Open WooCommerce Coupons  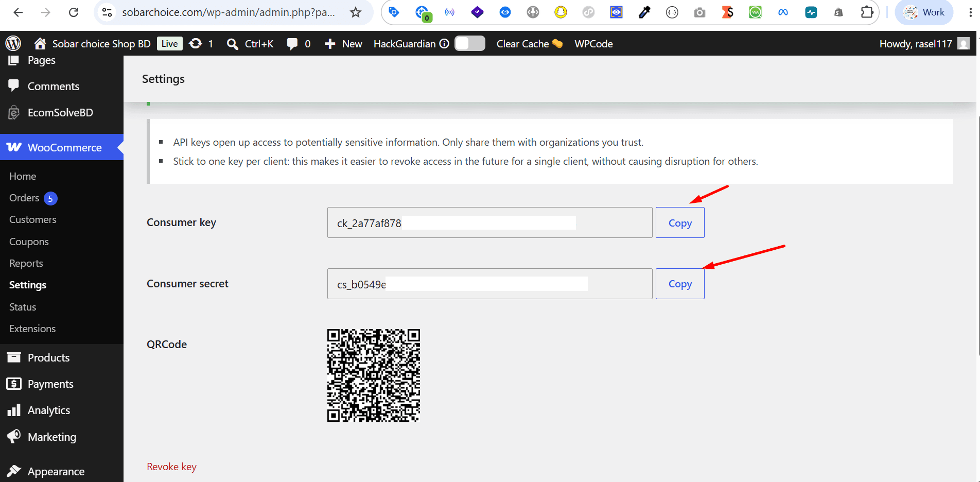(x=29, y=242)
